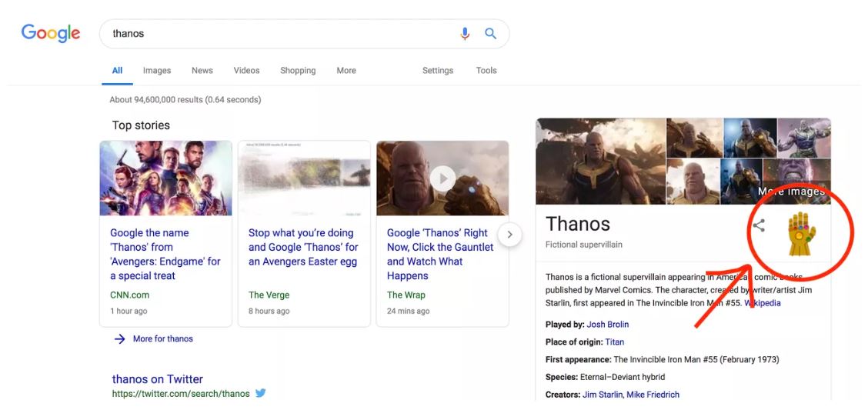Click Fictional supervillain subtitle
Viewport: 868px width, 410px height.
583,244
